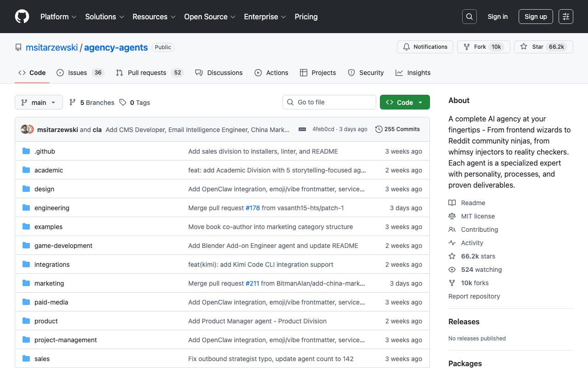Viewport: 588px width, 368px height.
Task: Click the Readme book icon
Action: point(452,202)
